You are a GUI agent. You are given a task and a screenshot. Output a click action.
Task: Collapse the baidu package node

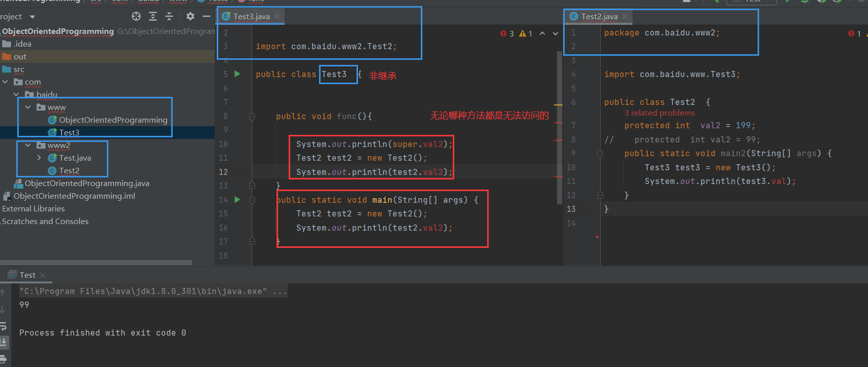coord(16,94)
